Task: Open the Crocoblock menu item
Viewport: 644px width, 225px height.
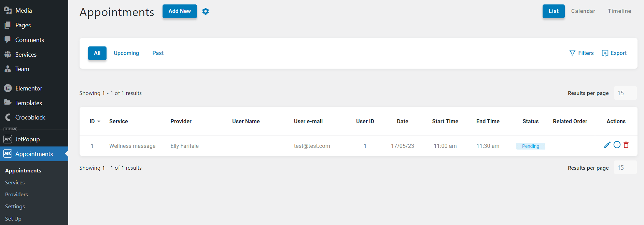Action: click(x=34, y=117)
